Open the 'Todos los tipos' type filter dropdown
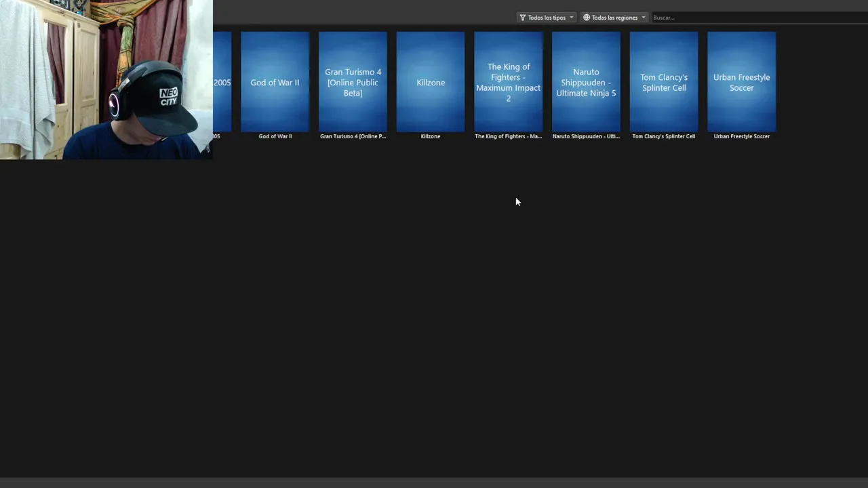Screen dimensions: 868x488 point(547,18)
